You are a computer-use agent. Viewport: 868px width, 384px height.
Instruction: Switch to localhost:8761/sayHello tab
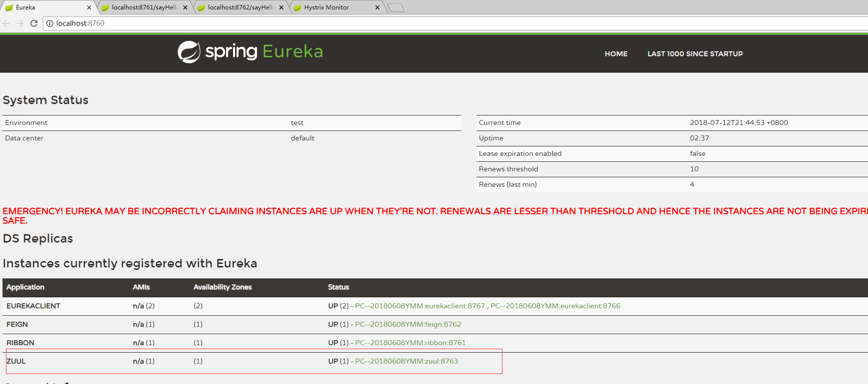[144, 7]
